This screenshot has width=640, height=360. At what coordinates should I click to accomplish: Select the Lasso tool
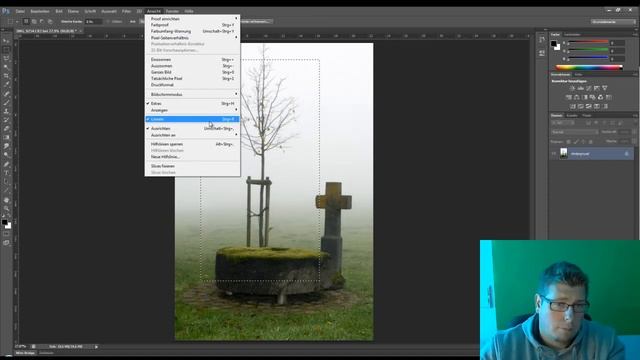[x=6, y=58]
